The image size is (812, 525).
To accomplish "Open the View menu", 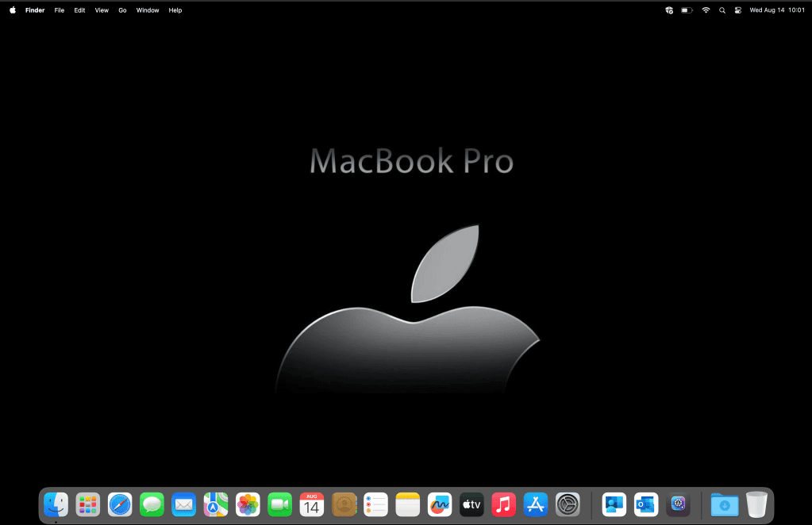I will (102, 10).
